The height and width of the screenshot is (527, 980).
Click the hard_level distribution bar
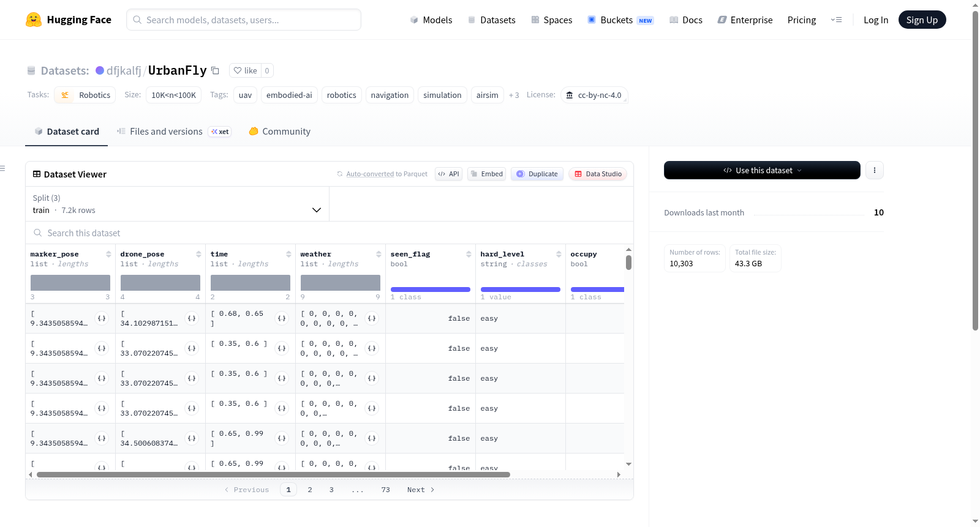coord(521,290)
